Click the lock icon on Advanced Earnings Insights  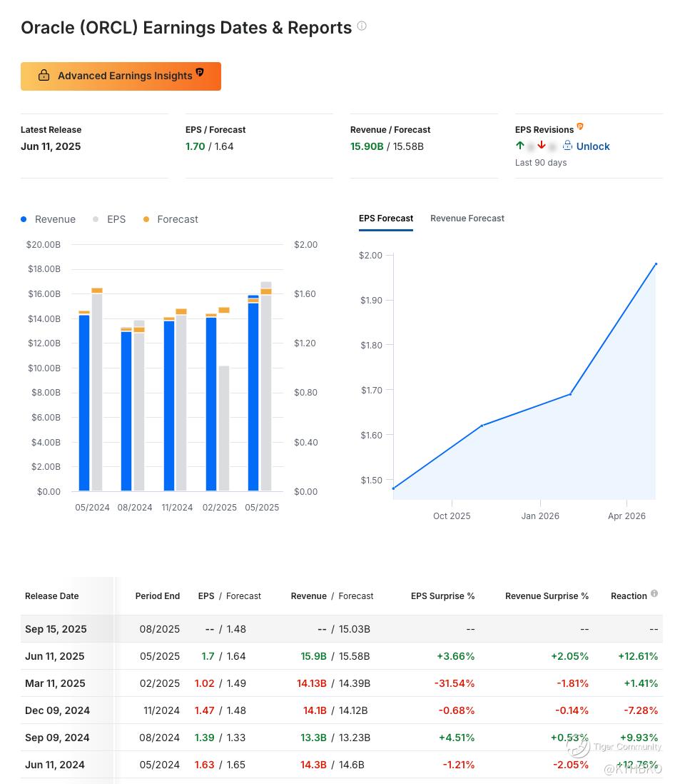tap(44, 76)
